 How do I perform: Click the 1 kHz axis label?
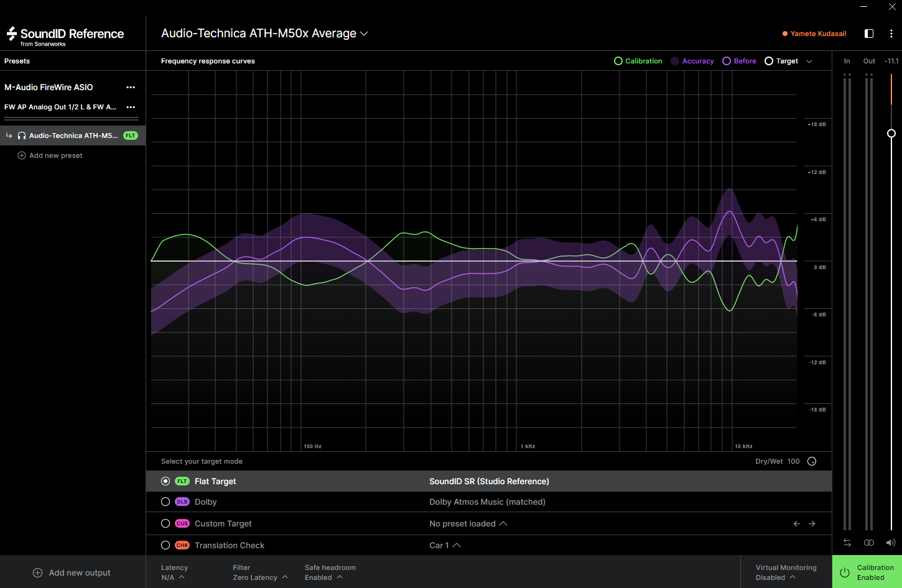[528, 446]
